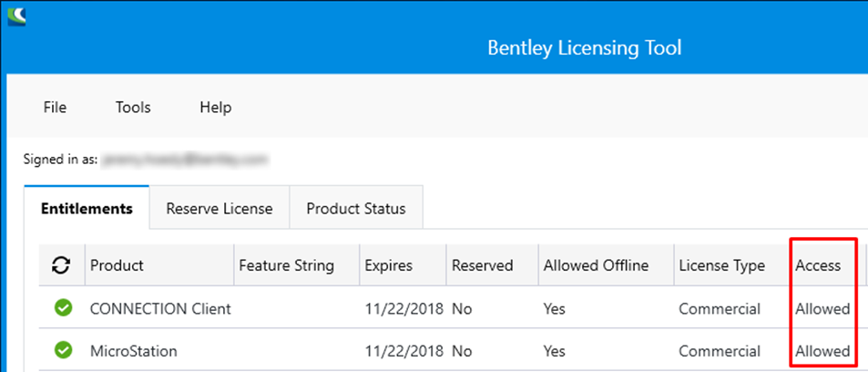Click the Access column header

coord(818,265)
